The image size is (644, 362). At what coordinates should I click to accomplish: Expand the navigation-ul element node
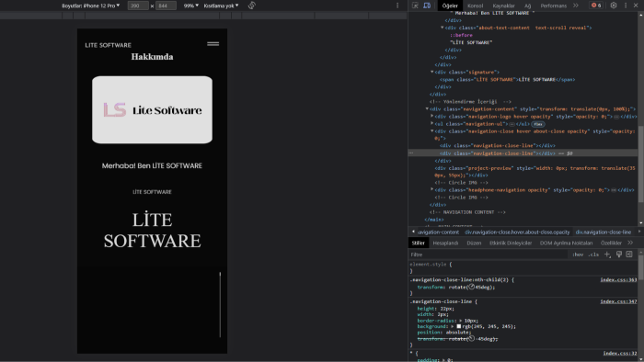point(432,123)
